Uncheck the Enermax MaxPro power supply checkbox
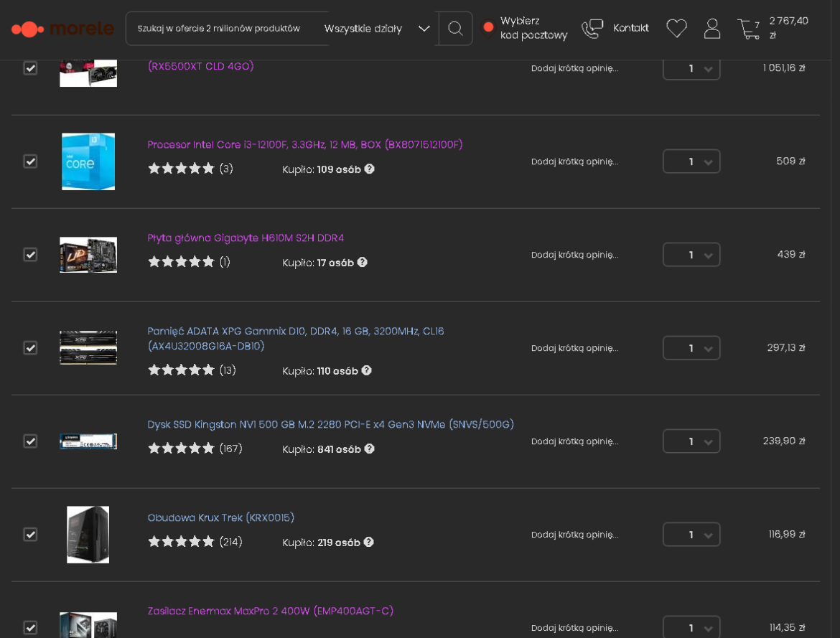Viewport: 840px width, 638px height. click(x=31, y=627)
